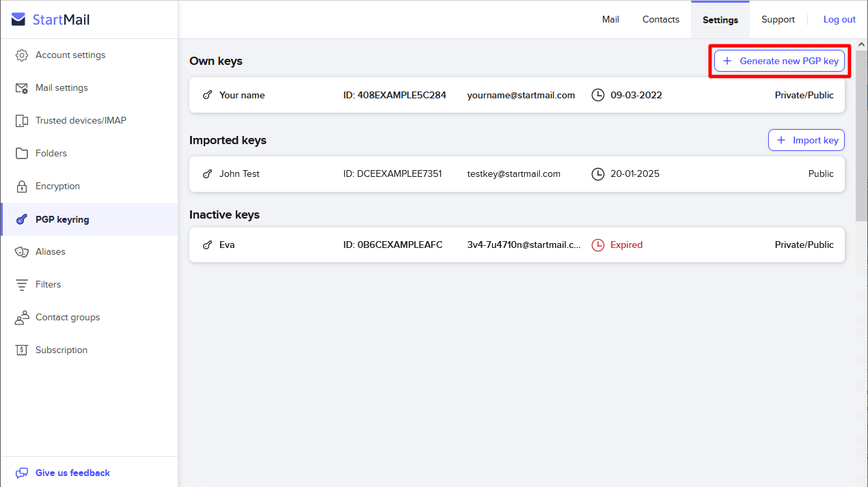Click the Folders folder icon
The height and width of the screenshot is (487, 868).
pos(22,154)
